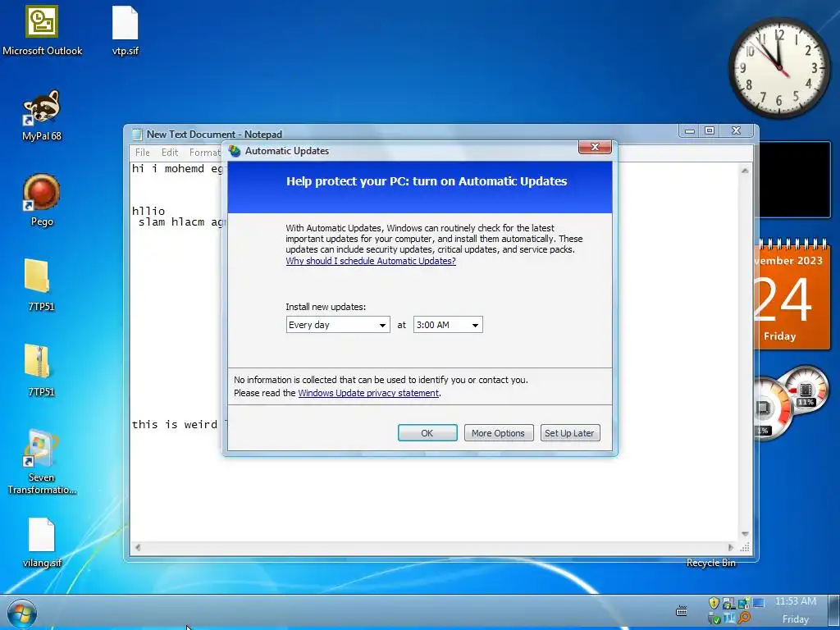Click Notepad vertical scrollbar up arrow
The width and height of the screenshot is (840, 630).
point(745,171)
